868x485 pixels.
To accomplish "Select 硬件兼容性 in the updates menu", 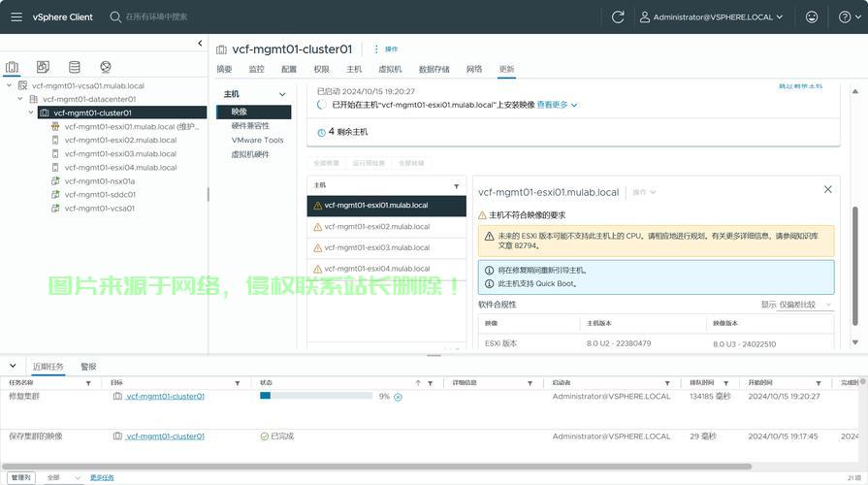I will pyautogui.click(x=250, y=126).
